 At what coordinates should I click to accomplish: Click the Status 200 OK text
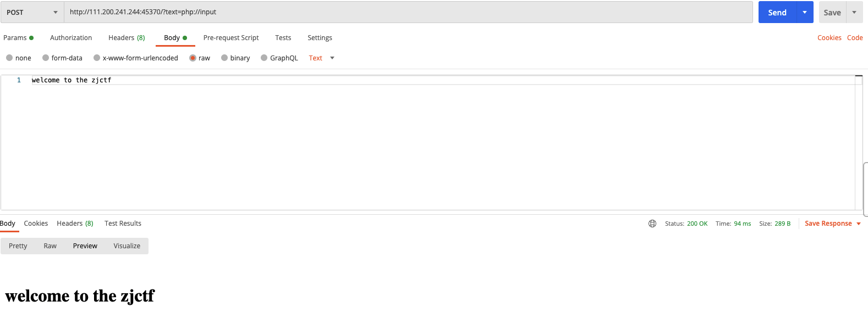[686, 224]
